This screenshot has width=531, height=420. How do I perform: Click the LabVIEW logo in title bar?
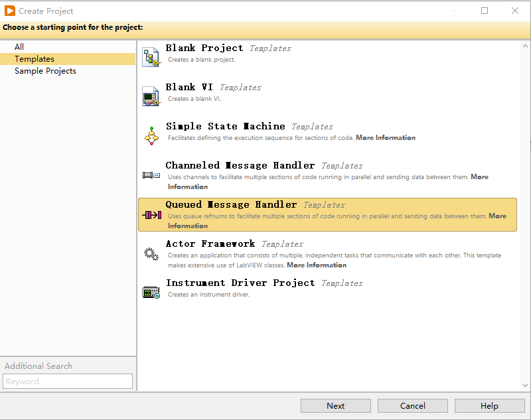point(9,11)
